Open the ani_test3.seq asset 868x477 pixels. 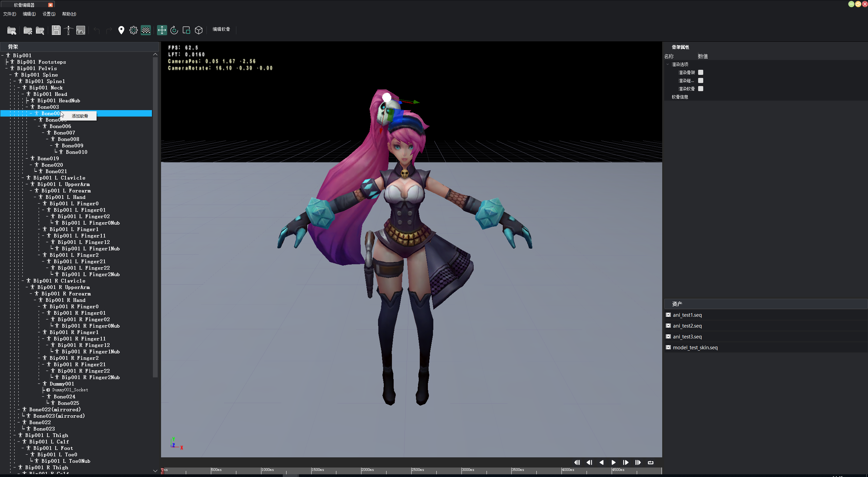(766, 337)
